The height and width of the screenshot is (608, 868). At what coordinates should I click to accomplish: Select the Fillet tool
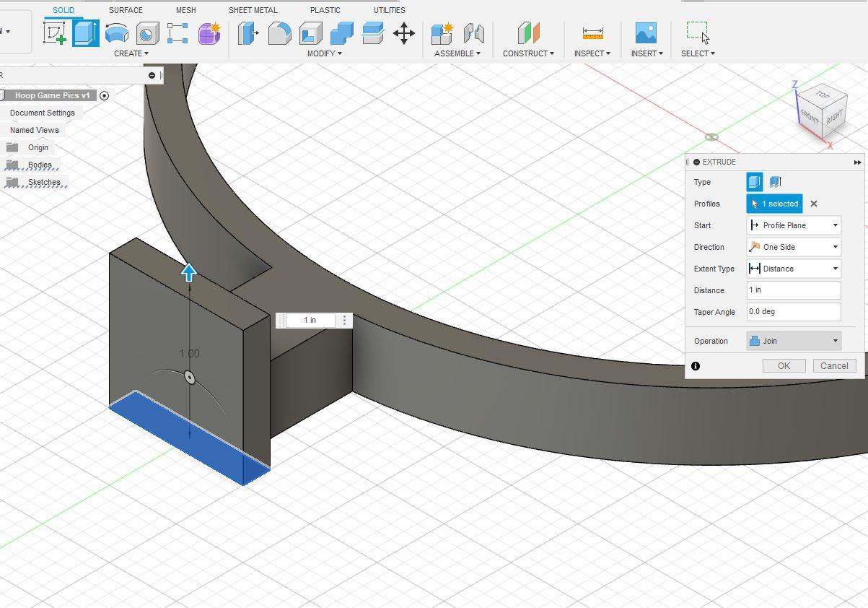[281, 34]
